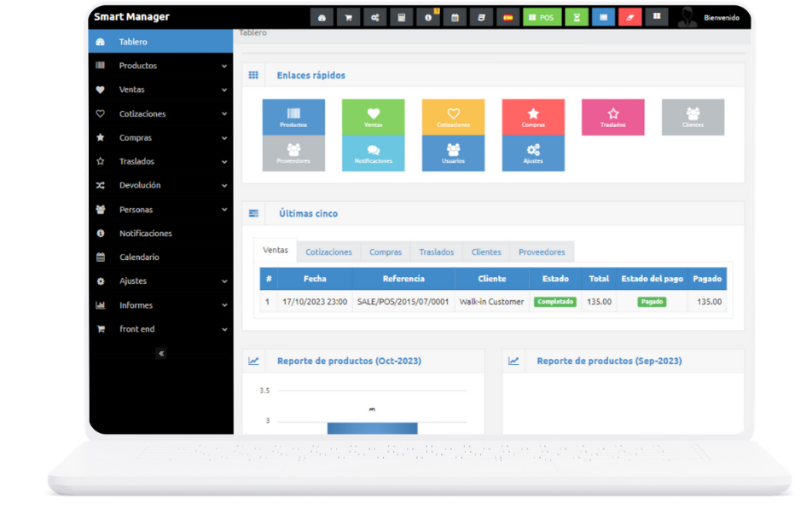Viewport: 812px width, 509px height.
Task: Click the Productos barcode quick link tile
Action: point(293,117)
